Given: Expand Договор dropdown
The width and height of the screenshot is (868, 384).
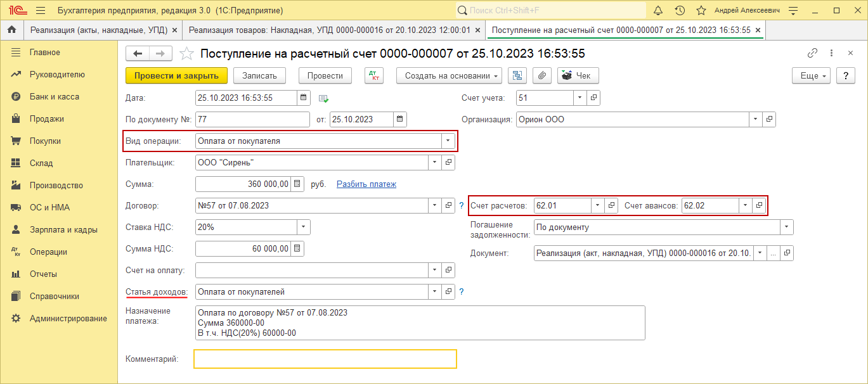Looking at the screenshot, I should click(x=435, y=205).
